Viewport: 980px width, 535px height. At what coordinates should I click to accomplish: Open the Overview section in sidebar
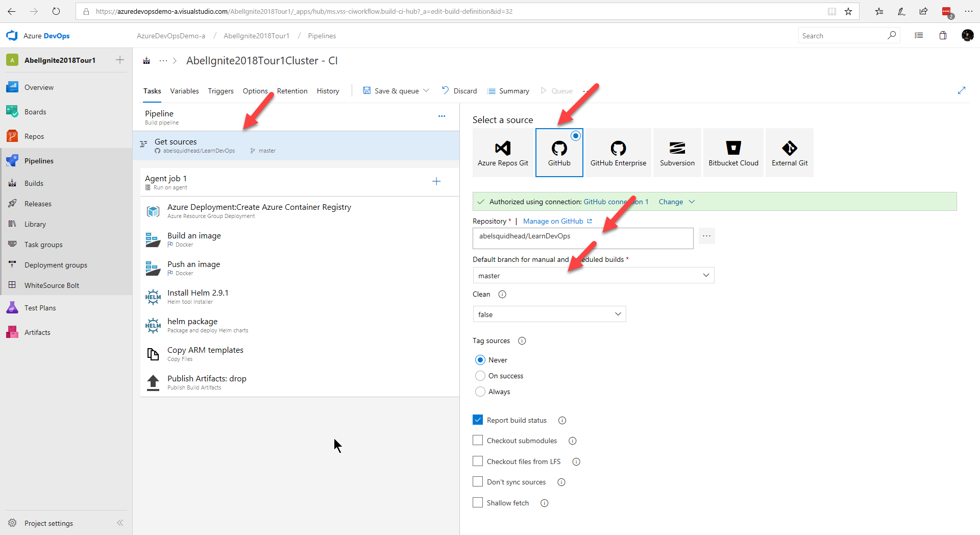pyautogui.click(x=39, y=87)
